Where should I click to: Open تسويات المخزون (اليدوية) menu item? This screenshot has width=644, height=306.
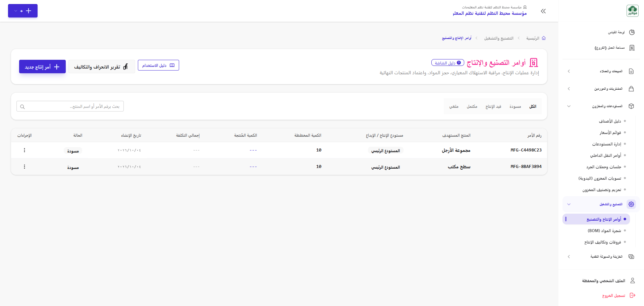(x=600, y=178)
